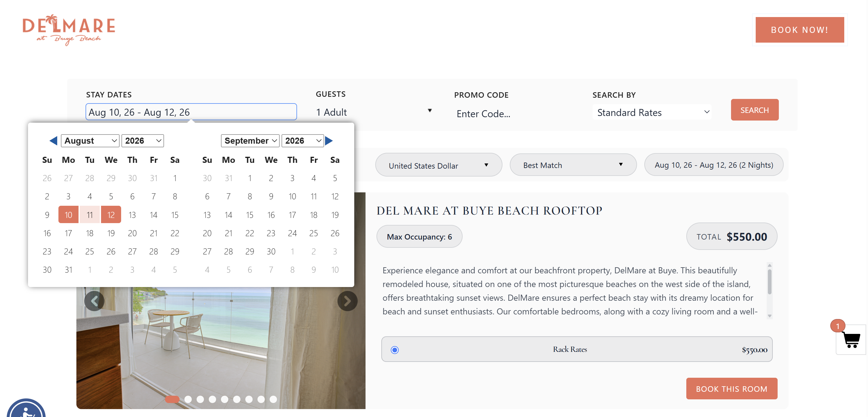Open the shopping cart
The height and width of the screenshot is (417, 868).
click(851, 339)
